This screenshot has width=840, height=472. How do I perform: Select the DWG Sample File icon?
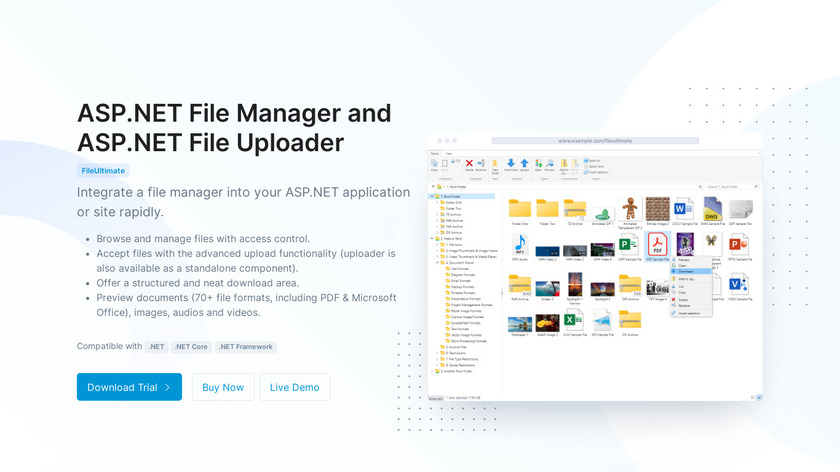pos(712,208)
